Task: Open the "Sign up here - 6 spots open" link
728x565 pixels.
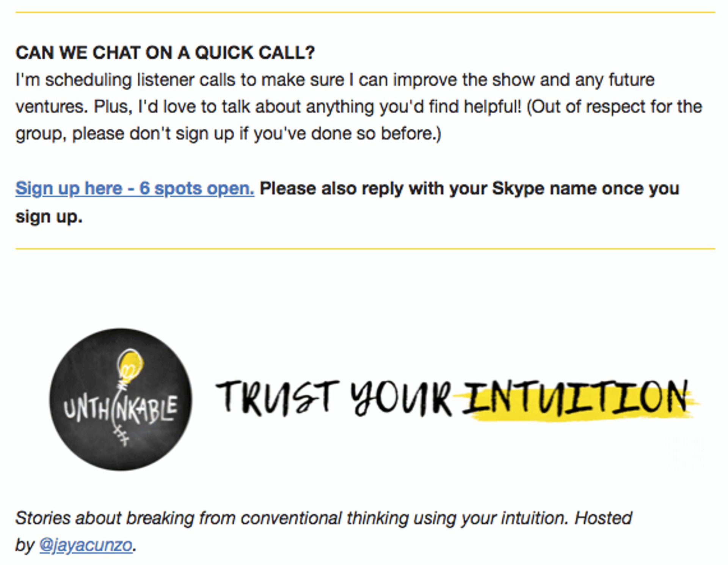Action: [x=135, y=189]
